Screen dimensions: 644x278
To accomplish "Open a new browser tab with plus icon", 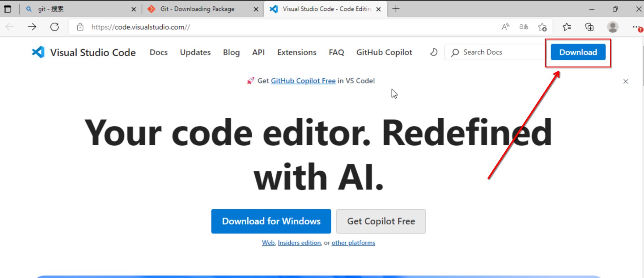I will tap(396, 9).
